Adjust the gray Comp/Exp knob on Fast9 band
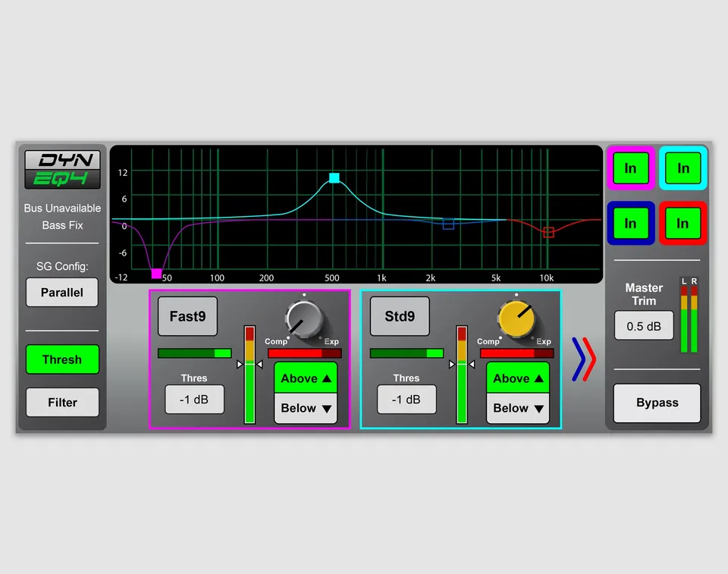The image size is (728, 574). pos(304,318)
